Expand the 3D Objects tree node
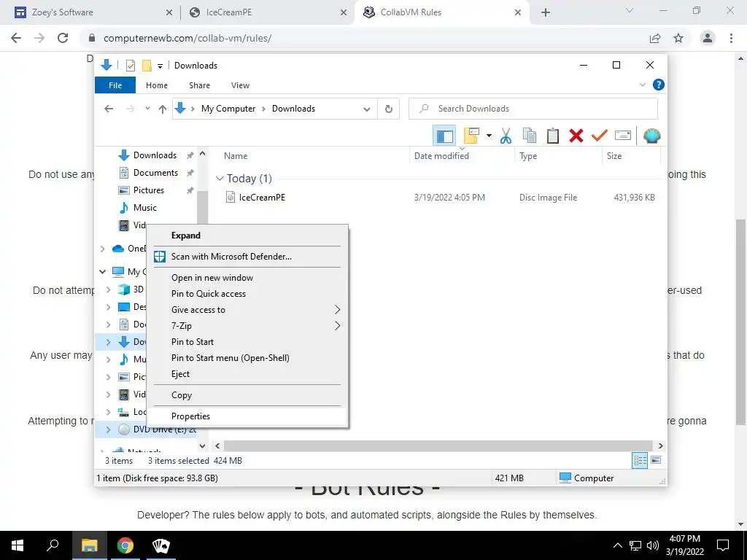Image resolution: width=747 pixels, height=560 pixels. [108, 289]
